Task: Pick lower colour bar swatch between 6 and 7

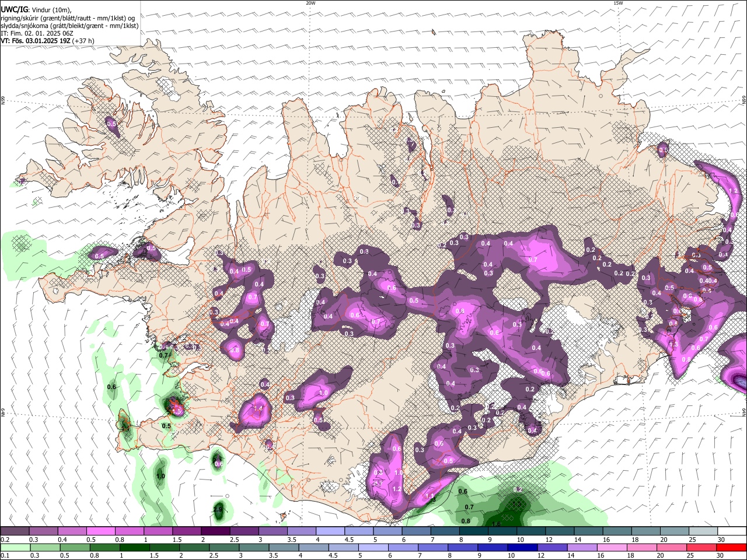Action: coord(403,547)
